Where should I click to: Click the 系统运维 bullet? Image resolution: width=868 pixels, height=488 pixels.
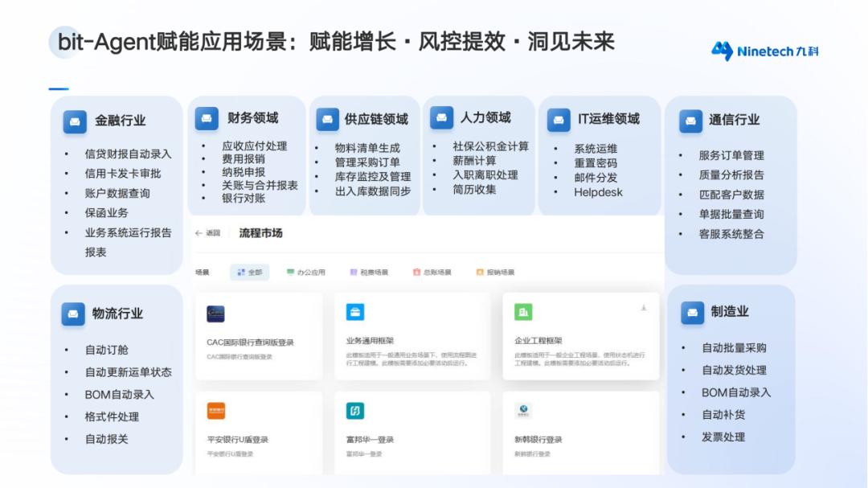(596, 149)
